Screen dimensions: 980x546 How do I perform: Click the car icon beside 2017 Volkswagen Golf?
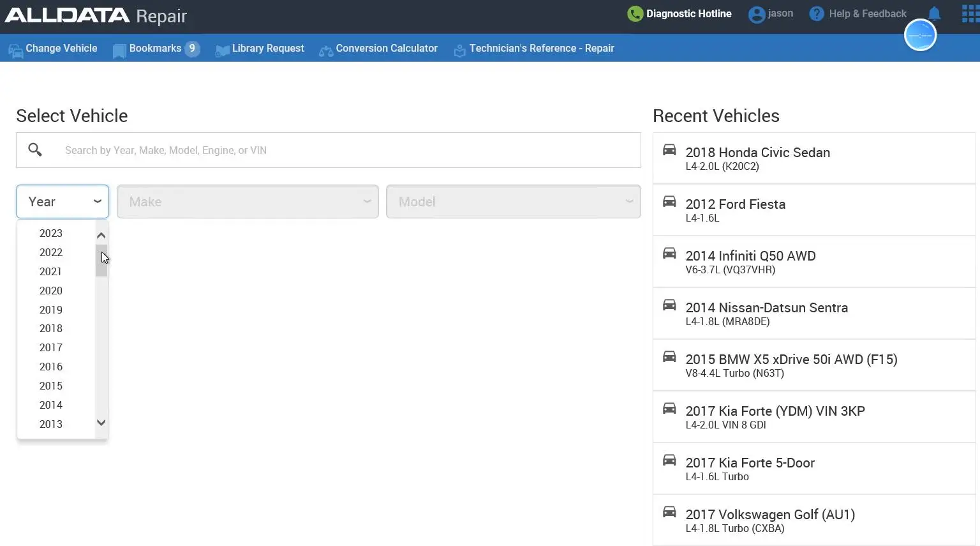click(669, 512)
